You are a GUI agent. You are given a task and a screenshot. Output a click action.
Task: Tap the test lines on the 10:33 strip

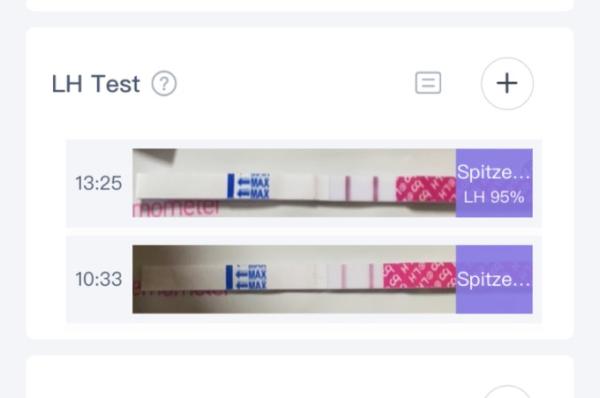pos(358,276)
